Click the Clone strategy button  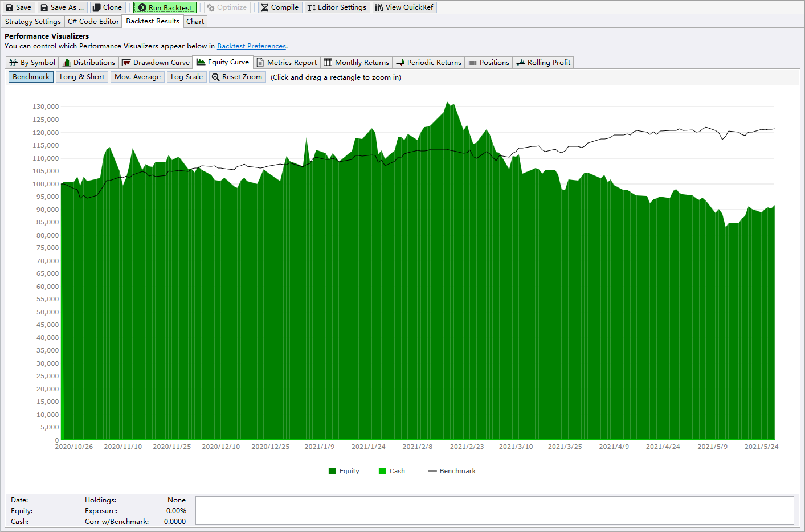107,7
